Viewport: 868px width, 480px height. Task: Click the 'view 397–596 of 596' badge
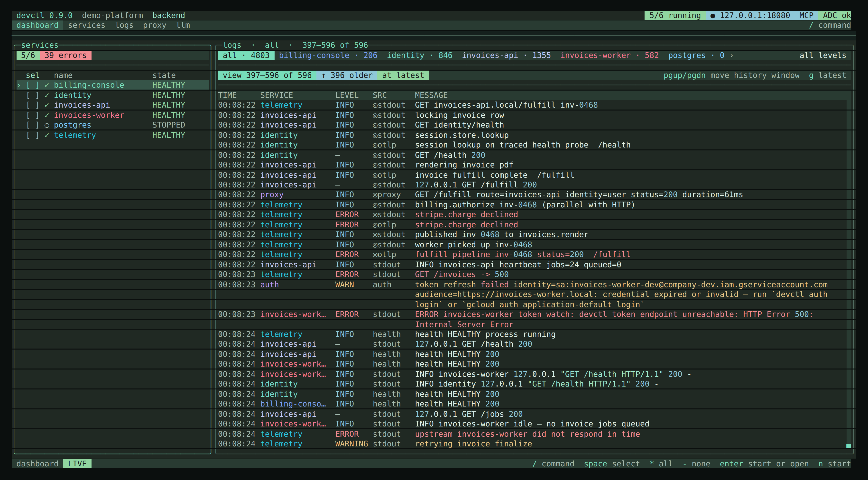point(267,75)
